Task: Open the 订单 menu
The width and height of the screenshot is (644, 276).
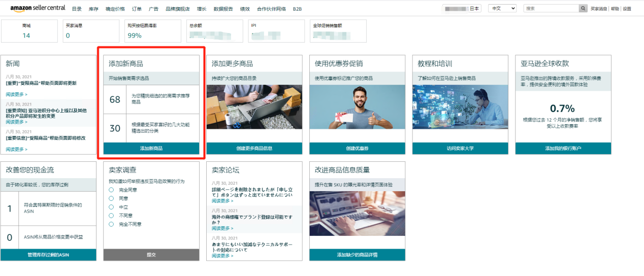Action: [x=137, y=9]
